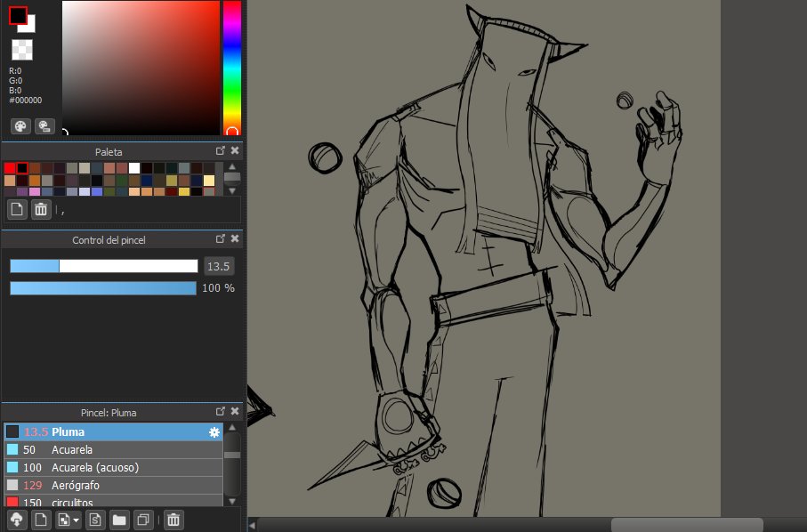The height and width of the screenshot is (532, 807).
Task: Click the rainbow hue slider bar
Action: 231,68
